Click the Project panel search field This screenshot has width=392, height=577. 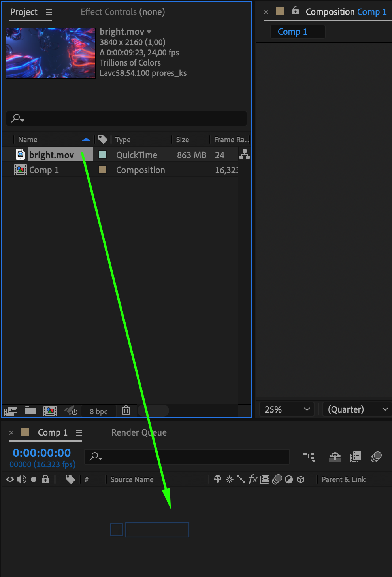click(x=126, y=118)
